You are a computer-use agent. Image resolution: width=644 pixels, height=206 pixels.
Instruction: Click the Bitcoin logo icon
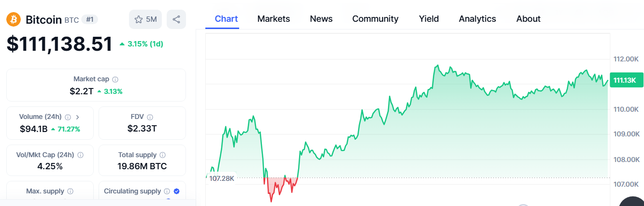pyautogui.click(x=14, y=19)
